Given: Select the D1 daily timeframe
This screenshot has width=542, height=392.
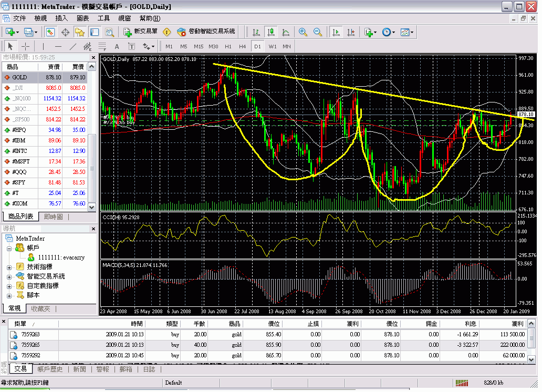Looking at the screenshot, I should 257,46.
